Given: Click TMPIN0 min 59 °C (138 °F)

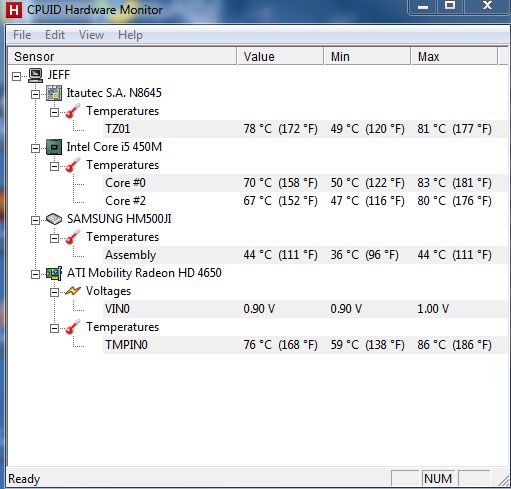Looking at the screenshot, I should (367, 345).
